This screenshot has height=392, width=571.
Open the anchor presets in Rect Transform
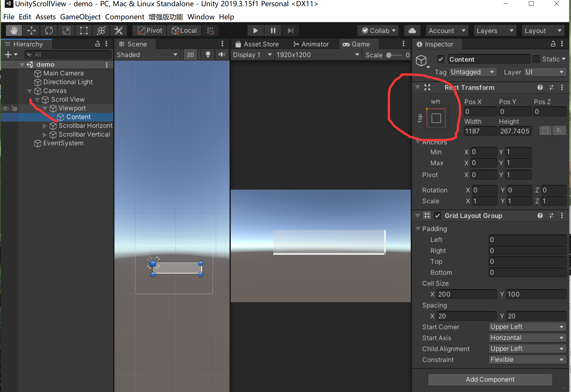(436, 118)
